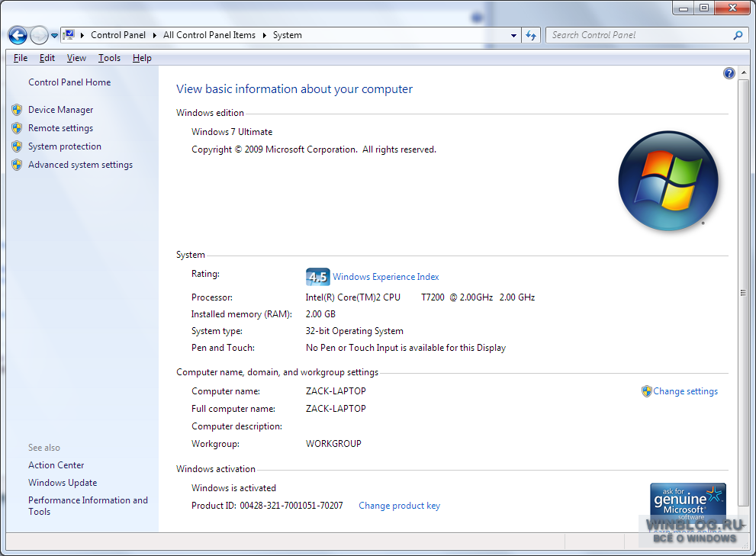Click the No Pen or Touch Input text
The image size is (756, 556).
406,348
